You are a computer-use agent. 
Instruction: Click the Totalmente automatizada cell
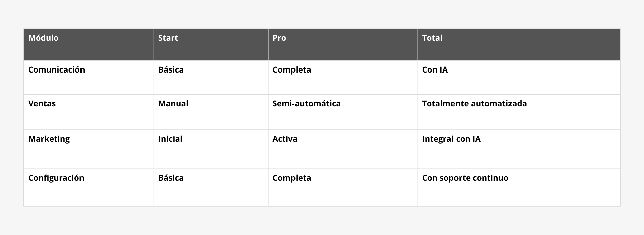pyautogui.click(x=474, y=104)
